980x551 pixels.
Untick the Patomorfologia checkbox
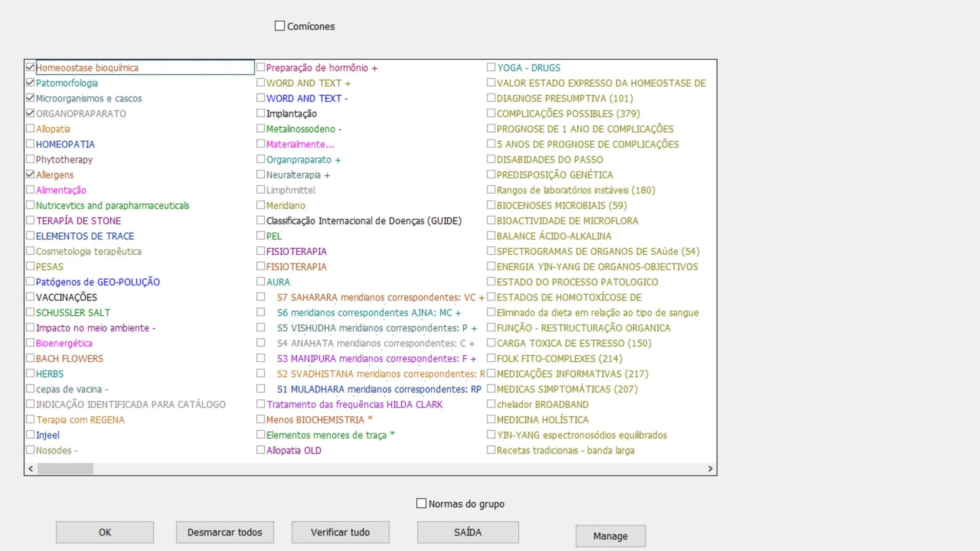point(31,83)
